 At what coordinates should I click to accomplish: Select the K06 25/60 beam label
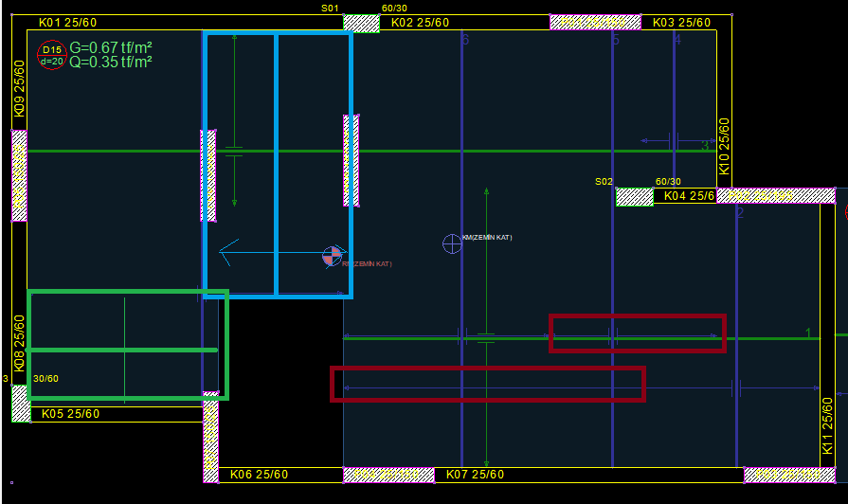[260, 475]
